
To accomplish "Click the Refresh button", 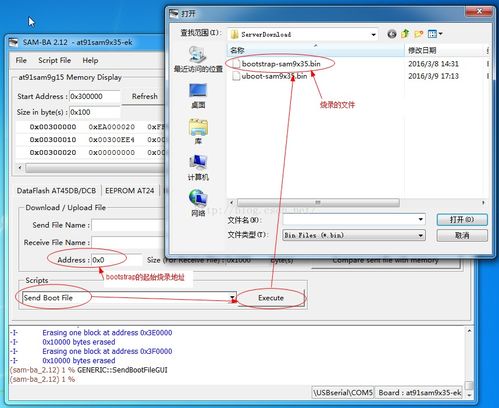I will pyautogui.click(x=145, y=96).
